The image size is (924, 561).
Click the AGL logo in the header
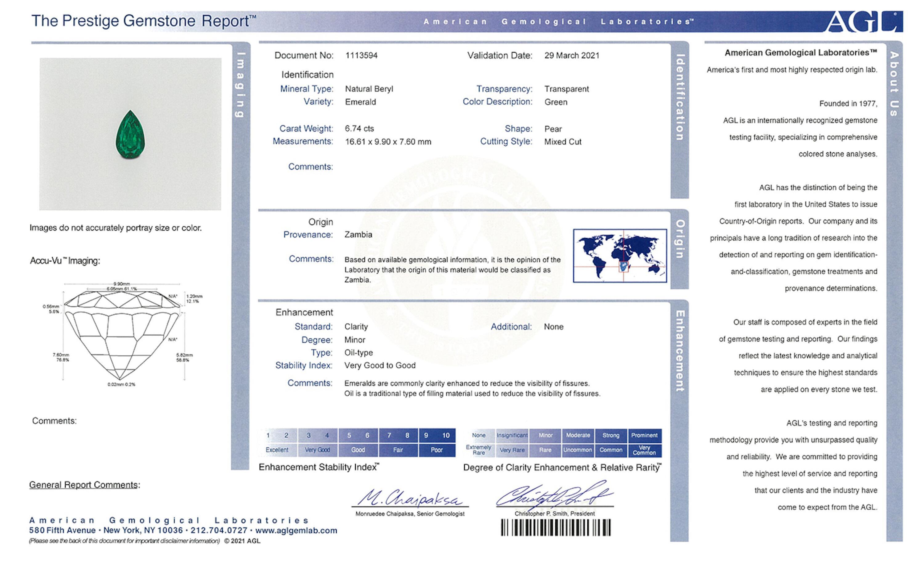tap(864, 22)
